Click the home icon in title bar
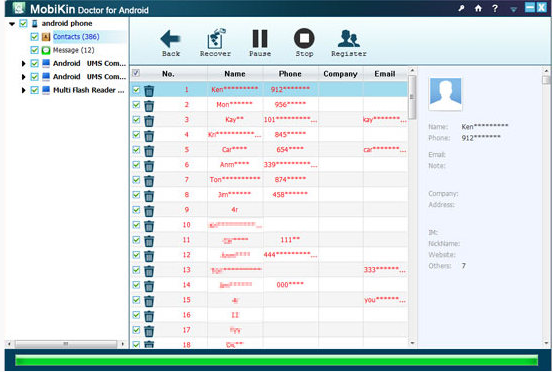The image size is (553, 372). tap(478, 8)
